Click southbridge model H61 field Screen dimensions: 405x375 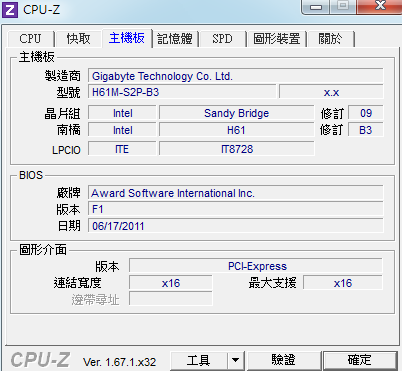pyautogui.click(x=237, y=130)
